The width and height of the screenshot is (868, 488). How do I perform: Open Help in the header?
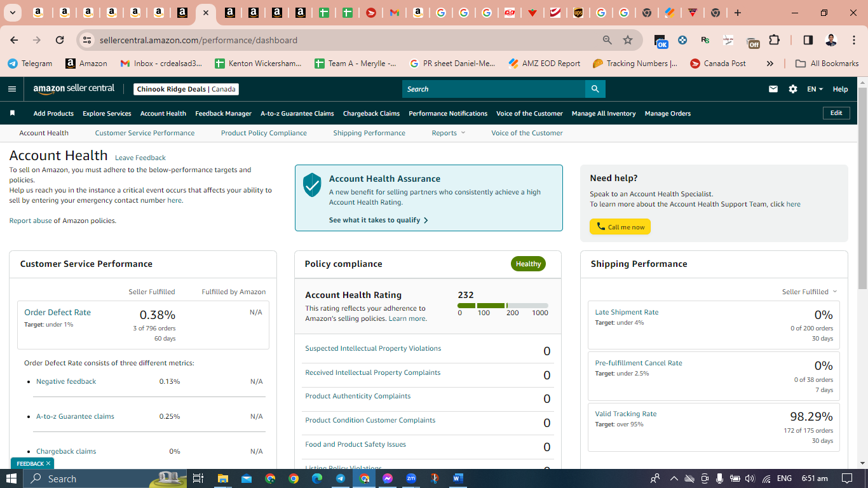(840, 89)
